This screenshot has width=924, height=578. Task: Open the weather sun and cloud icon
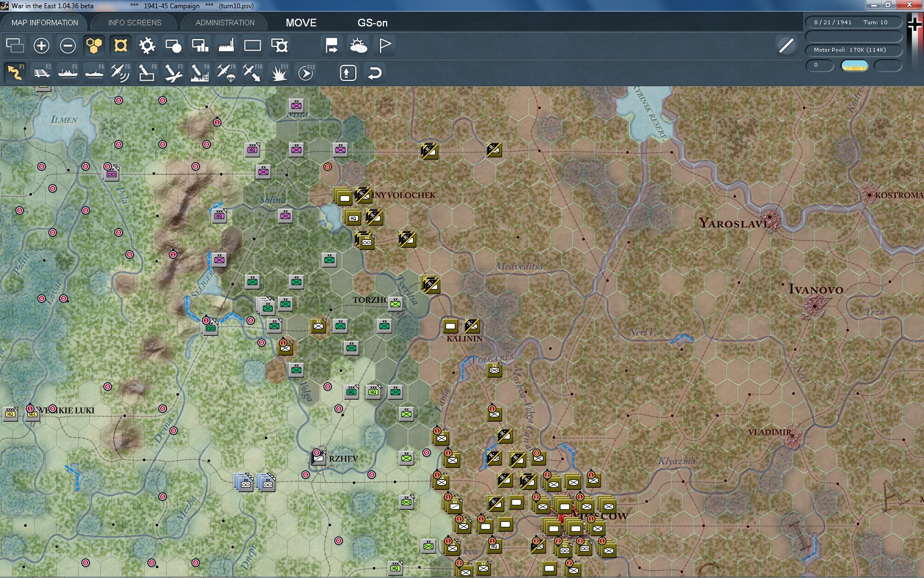[x=358, y=45]
